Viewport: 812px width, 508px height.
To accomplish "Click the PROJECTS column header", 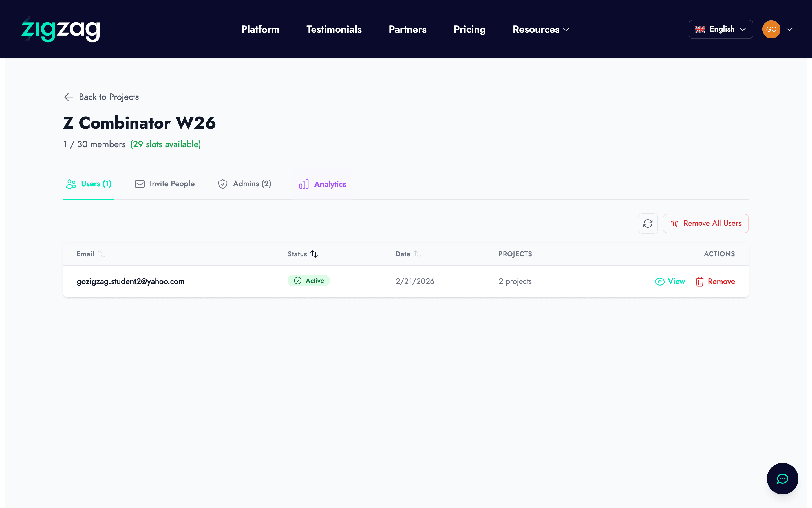I will click(x=515, y=254).
